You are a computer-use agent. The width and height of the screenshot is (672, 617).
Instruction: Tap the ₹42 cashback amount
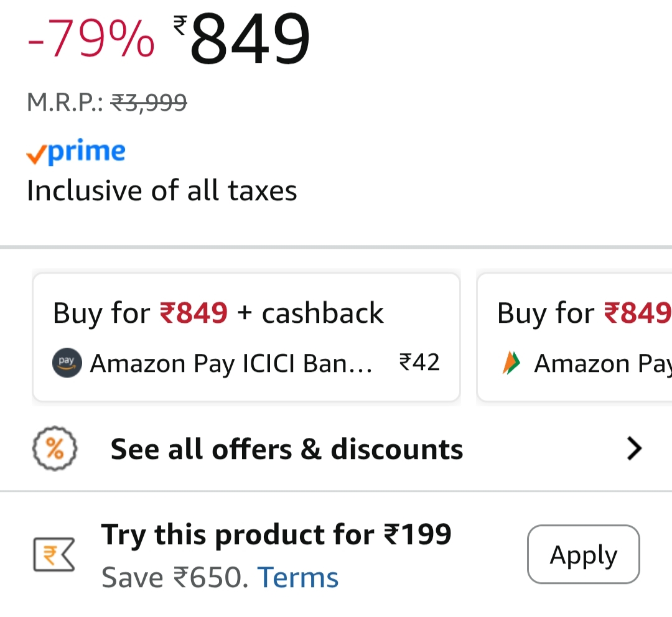(x=419, y=363)
